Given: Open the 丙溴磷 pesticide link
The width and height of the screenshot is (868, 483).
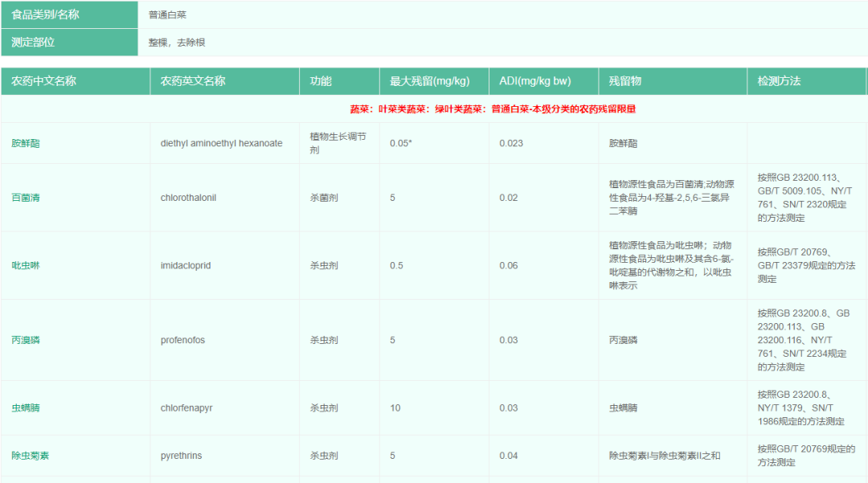Looking at the screenshot, I should pyautogui.click(x=26, y=340).
